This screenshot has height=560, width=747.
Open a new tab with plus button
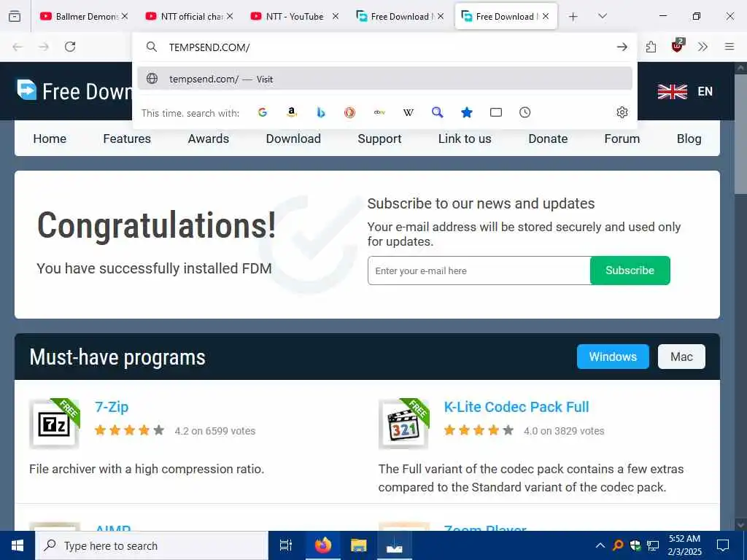573,17
